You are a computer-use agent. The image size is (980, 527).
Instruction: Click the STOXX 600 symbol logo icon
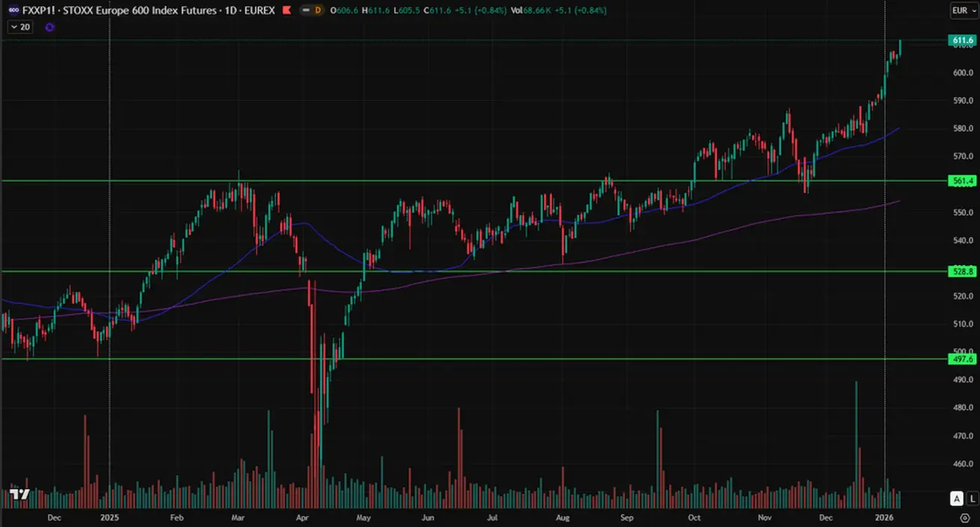12,11
